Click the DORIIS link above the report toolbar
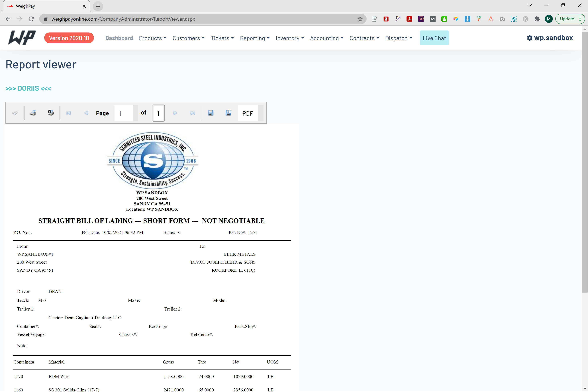This screenshot has height=392, width=588. coord(28,88)
